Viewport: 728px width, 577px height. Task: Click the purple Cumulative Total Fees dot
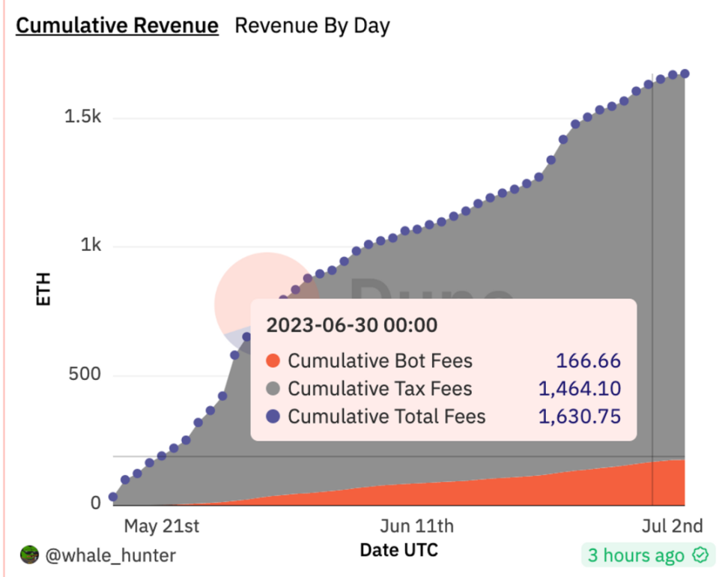(x=273, y=416)
